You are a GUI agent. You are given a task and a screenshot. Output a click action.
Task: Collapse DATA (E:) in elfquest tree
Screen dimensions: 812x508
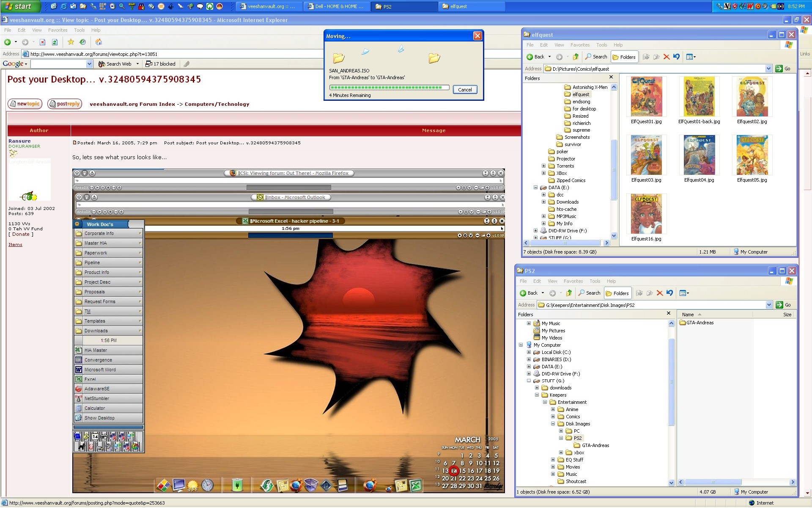535,188
